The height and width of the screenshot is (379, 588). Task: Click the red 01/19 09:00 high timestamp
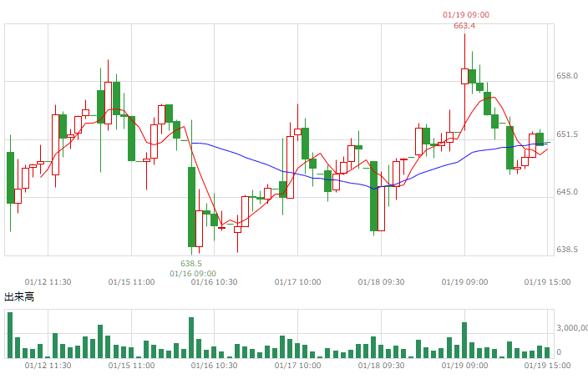click(466, 15)
